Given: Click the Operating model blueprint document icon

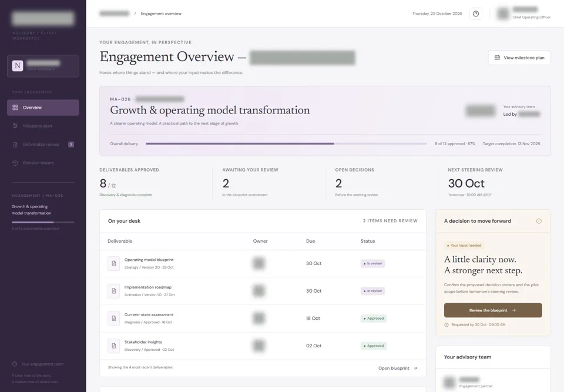Looking at the screenshot, I should click(113, 263).
